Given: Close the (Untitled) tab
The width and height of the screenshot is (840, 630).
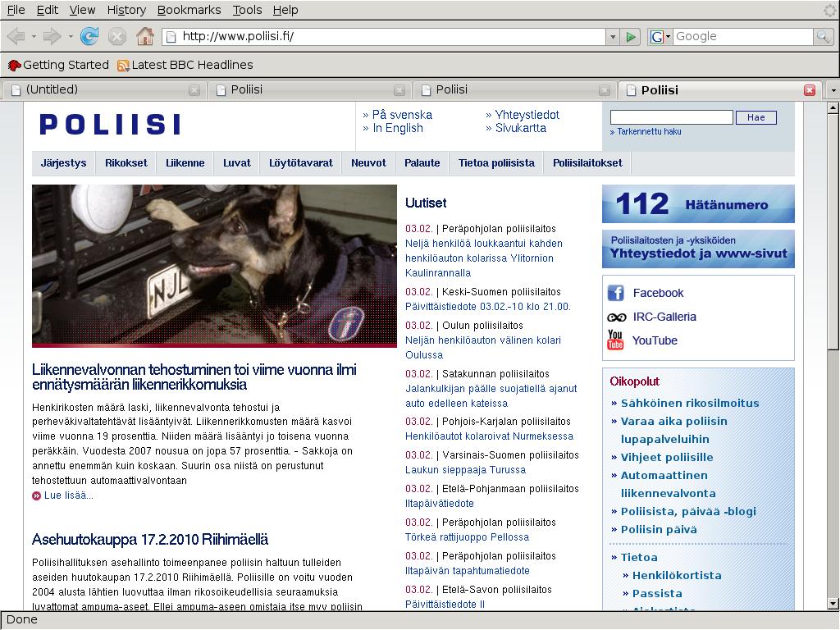Looking at the screenshot, I should coord(194,90).
